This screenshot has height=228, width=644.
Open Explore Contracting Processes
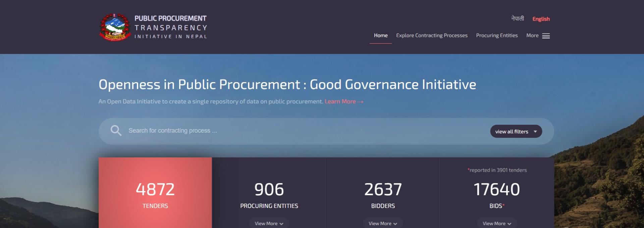click(x=432, y=36)
